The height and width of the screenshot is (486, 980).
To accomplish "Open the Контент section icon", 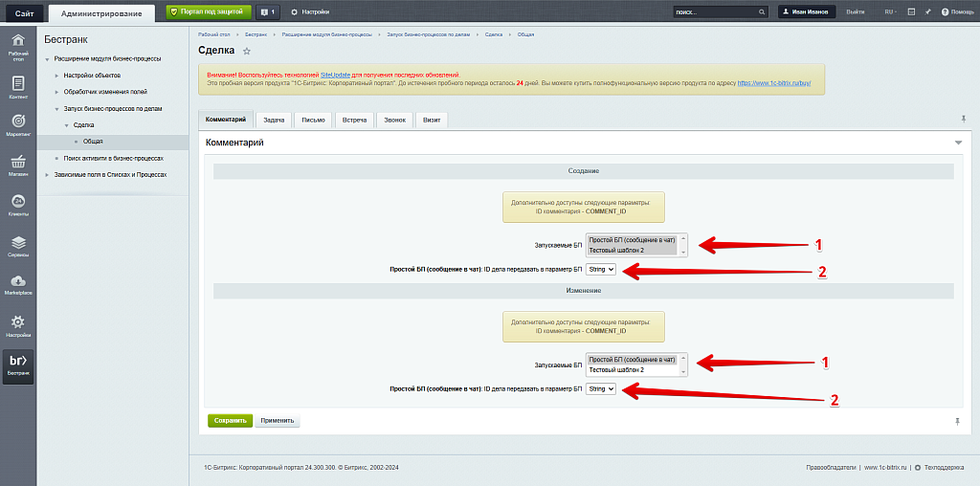I will click(x=18, y=86).
